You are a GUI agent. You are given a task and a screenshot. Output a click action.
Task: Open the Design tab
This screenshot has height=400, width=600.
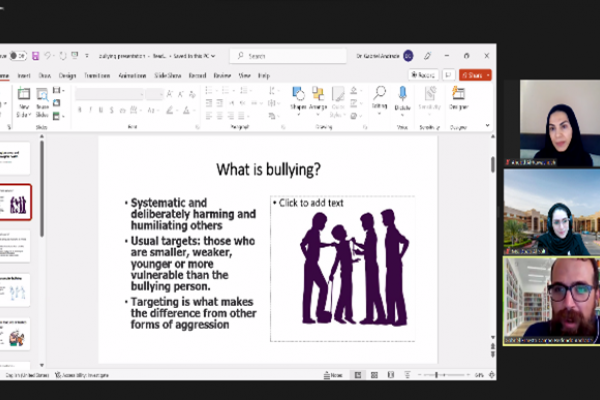[x=67, y=75]
